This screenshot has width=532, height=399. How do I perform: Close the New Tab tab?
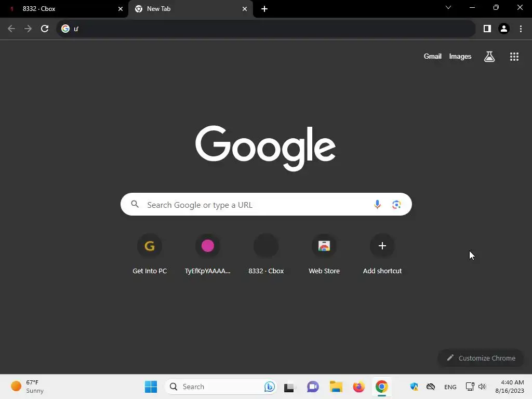245,9
